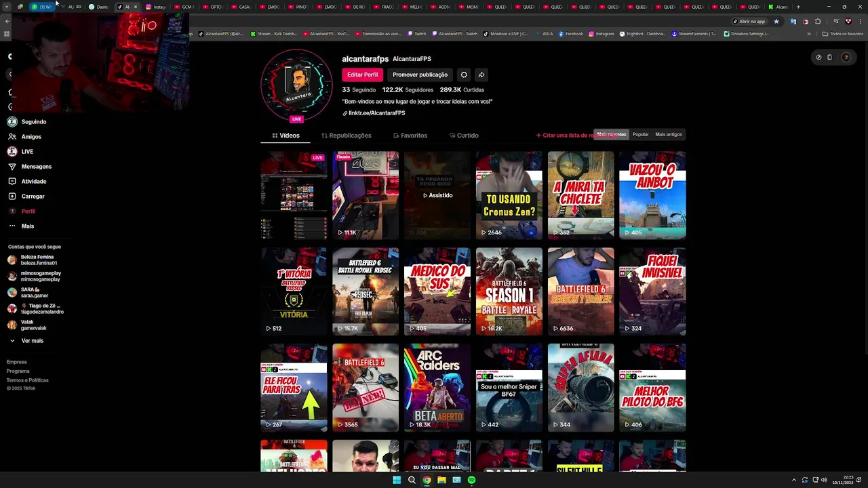Image resolution: width=868 pixels, height=488 pixels.
Task: Switch to the Republicações tab
Action: pyautogui.click(x=347, y=136)
